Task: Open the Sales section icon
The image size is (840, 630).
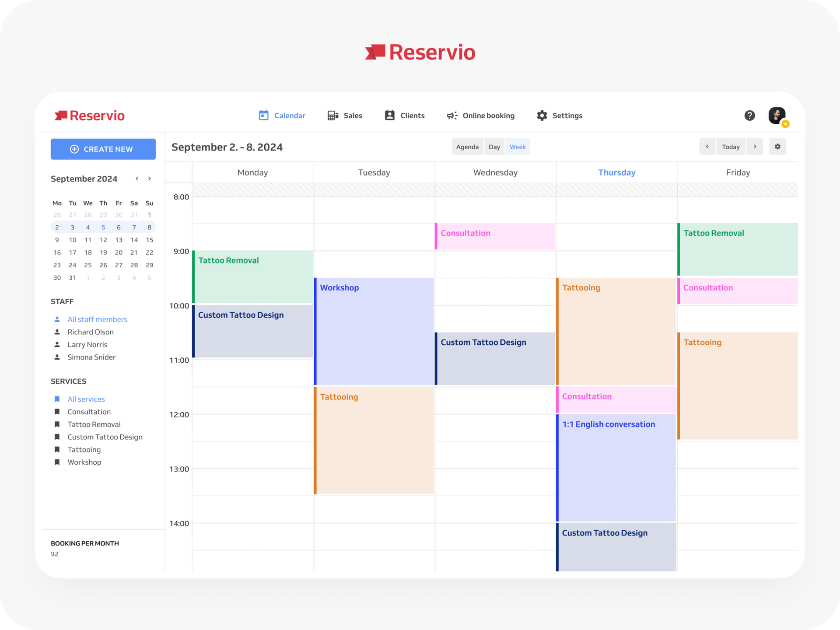Action: click(333, 115)
